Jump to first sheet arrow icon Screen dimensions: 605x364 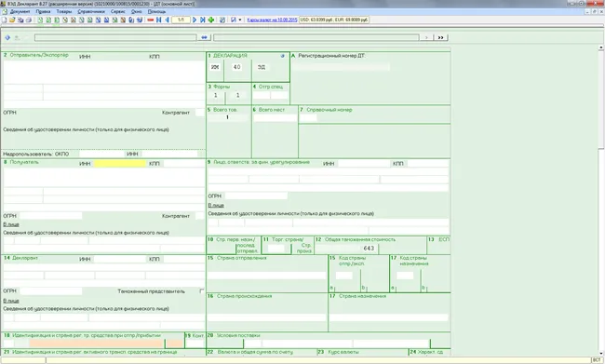(158, 20)
